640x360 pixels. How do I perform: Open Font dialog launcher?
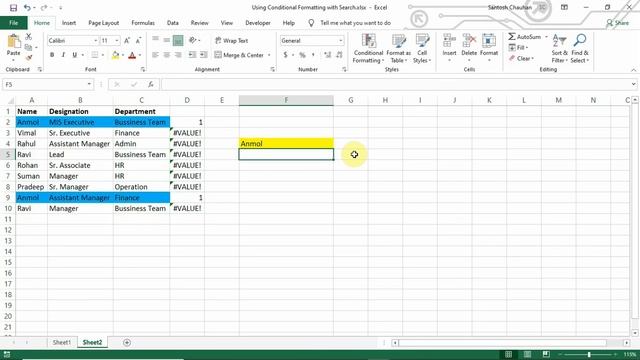click(142, 69)
